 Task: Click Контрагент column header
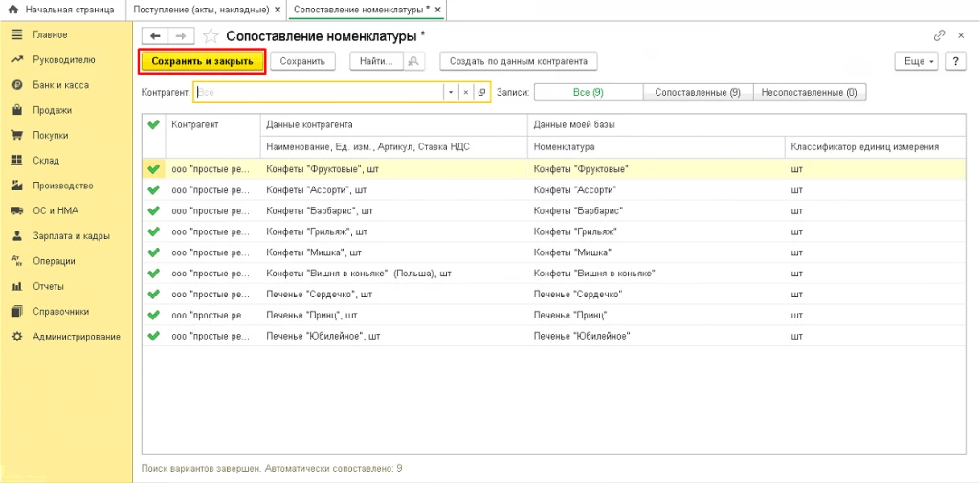pyautogui.click(x=212, y=135)
